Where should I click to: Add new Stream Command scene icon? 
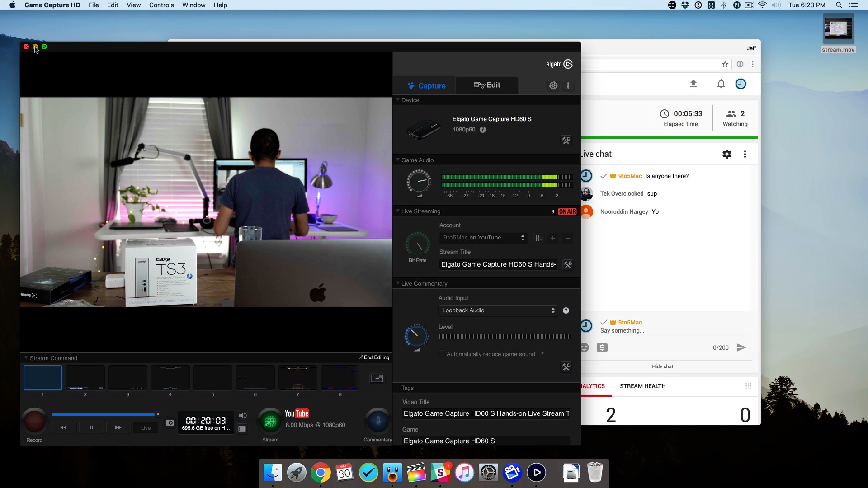[377, 378]
